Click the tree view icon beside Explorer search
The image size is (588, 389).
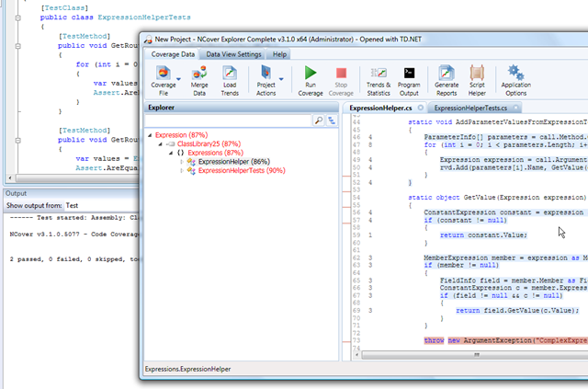coord(332,120)
